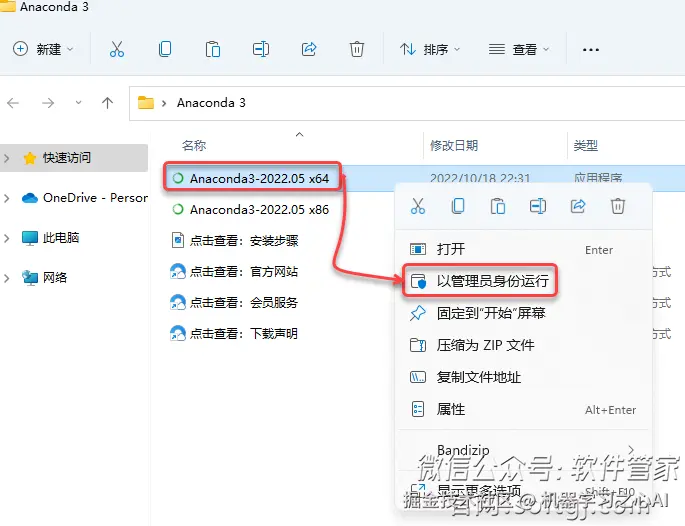Click the Cut icon in Explorer toolbar

pyautogui.click(x=117, y=49)
